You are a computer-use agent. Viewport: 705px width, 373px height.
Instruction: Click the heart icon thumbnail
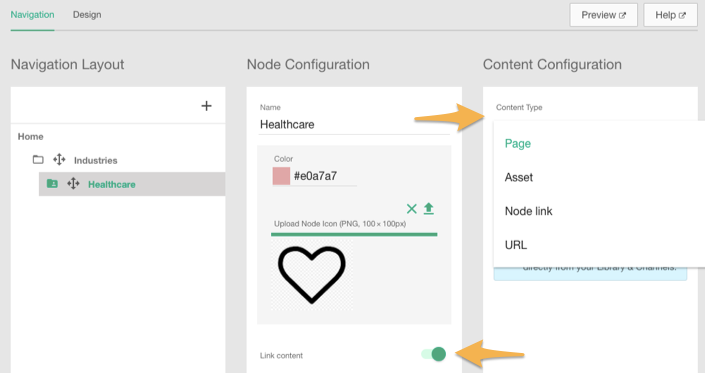312,275
